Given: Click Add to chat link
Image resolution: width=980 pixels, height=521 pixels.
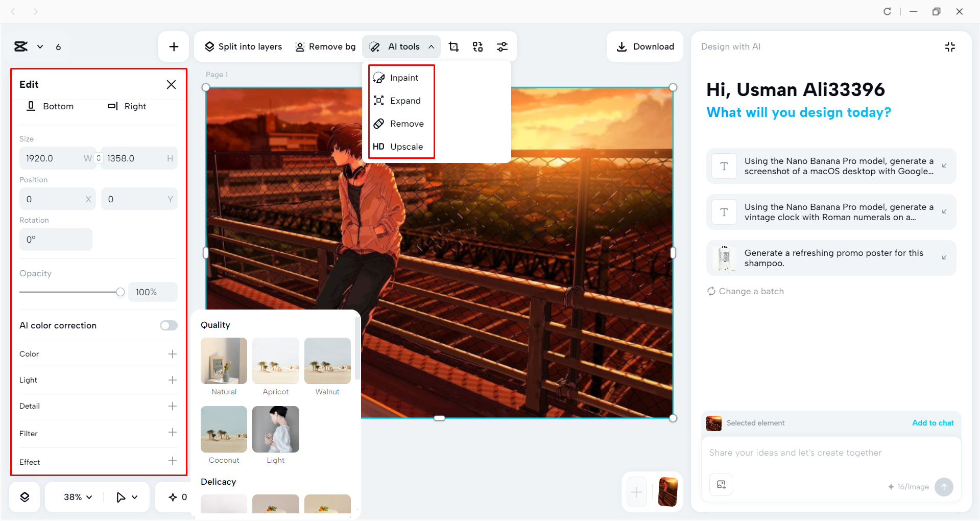Looking at the screenshot, I should tap(933, 423).
